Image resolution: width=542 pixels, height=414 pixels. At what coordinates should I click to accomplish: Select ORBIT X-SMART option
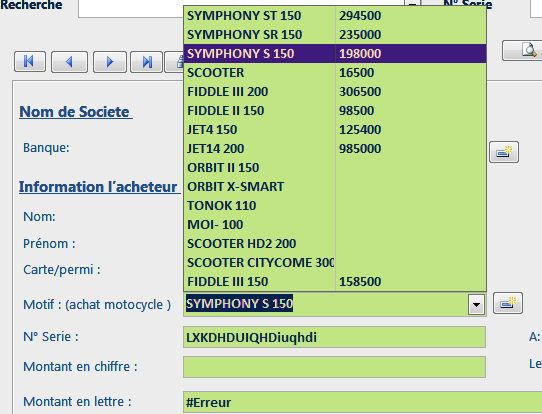point(335,187)
